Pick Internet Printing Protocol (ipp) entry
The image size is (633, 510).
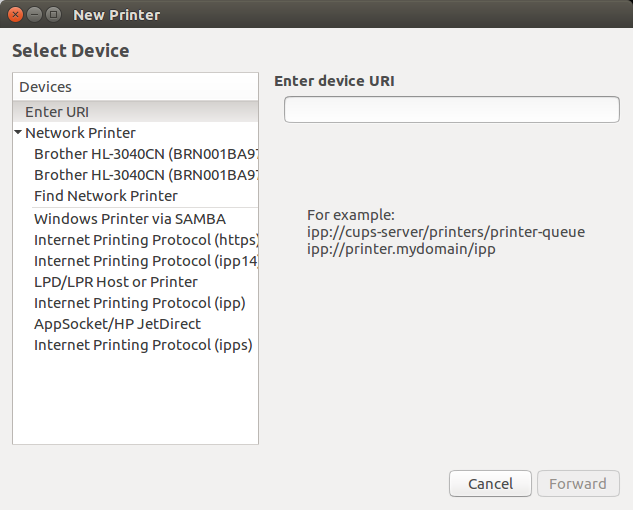click(139, 303)
